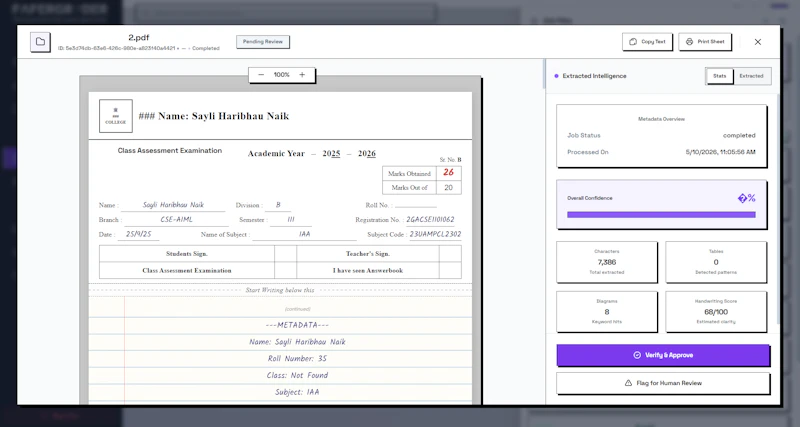
Task: Click the Students Sign. table cell
Action: pyautogui.click(x=187, y=254)
